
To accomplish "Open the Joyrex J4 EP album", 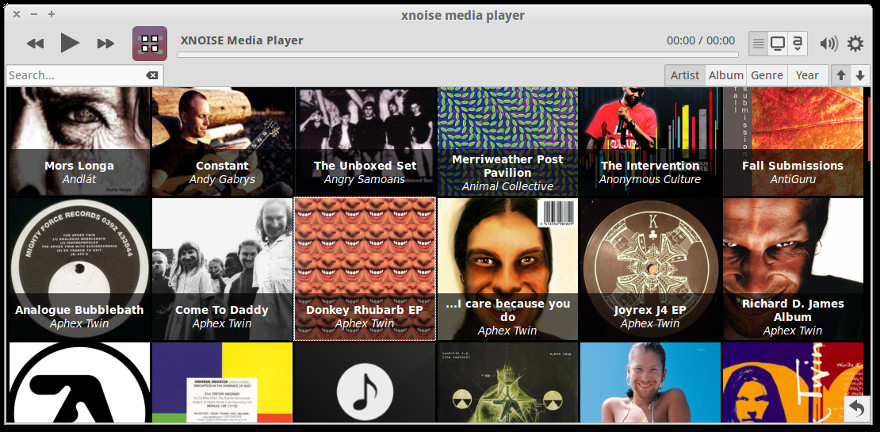I will pos(650,269).
